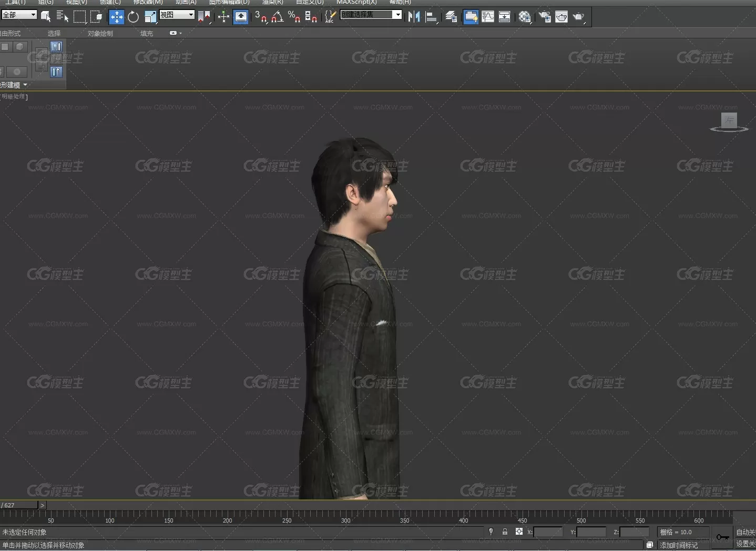Toggle Percent Snap

pos(294,17)
